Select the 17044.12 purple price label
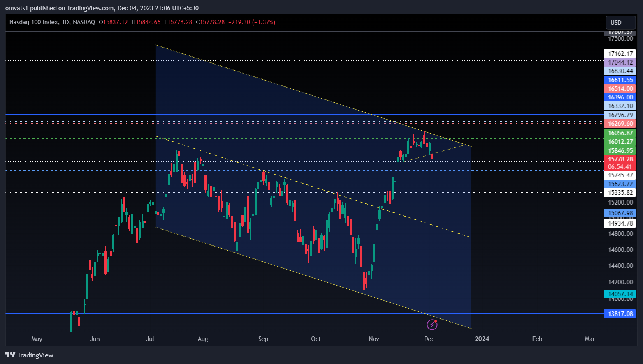This screenshot has width=643, height=364. [x=620, y=62]
